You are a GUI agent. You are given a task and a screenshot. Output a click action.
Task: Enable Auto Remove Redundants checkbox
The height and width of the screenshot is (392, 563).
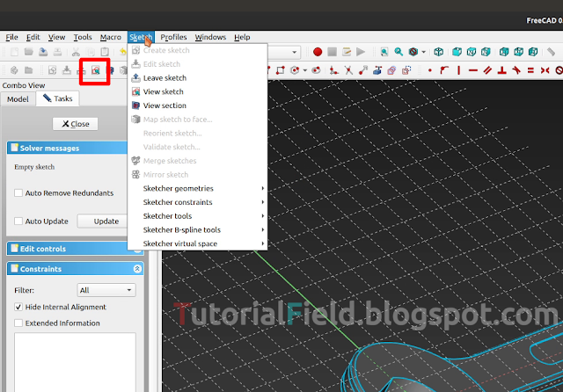point(18,193)
